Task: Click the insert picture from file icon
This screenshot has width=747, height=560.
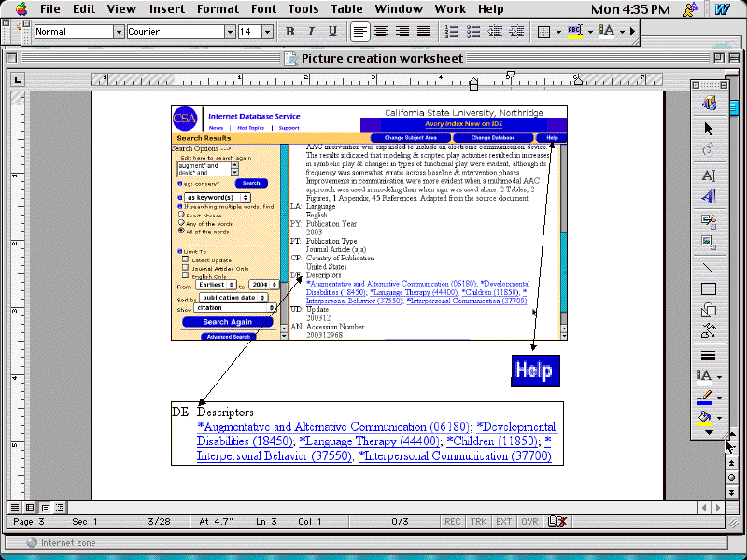Action: 709,242
